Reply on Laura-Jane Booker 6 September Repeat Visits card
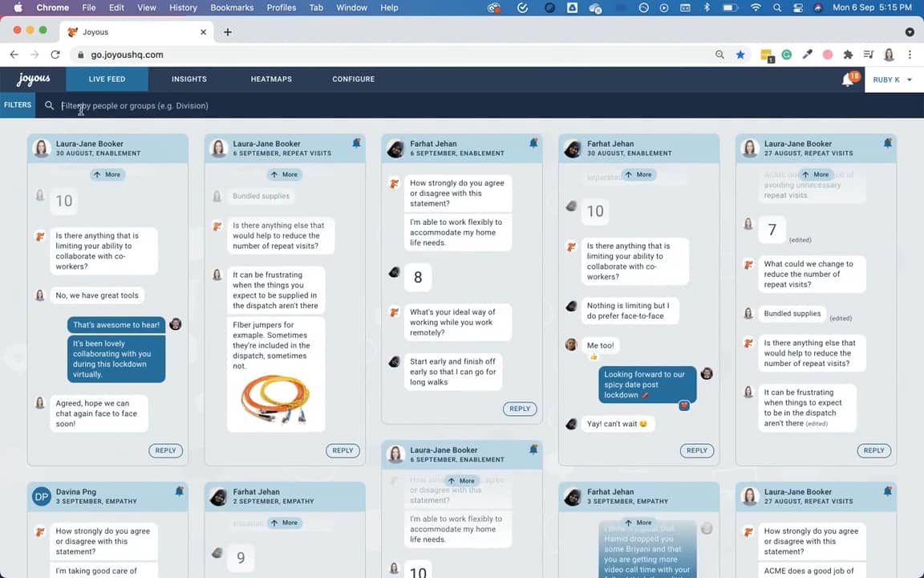 (342, 450)
